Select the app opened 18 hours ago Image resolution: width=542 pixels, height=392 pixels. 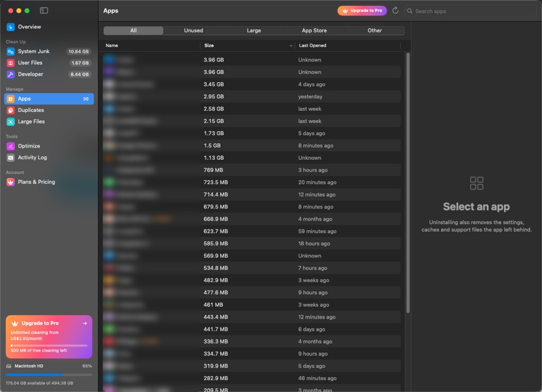(252, 243)
